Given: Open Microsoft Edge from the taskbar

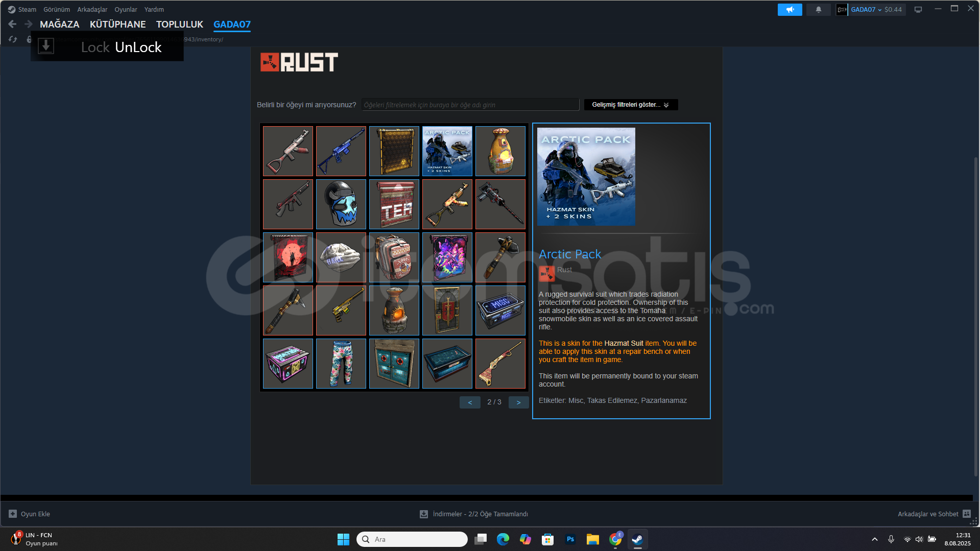Looking at the screenshot, I should coord(503,539).
